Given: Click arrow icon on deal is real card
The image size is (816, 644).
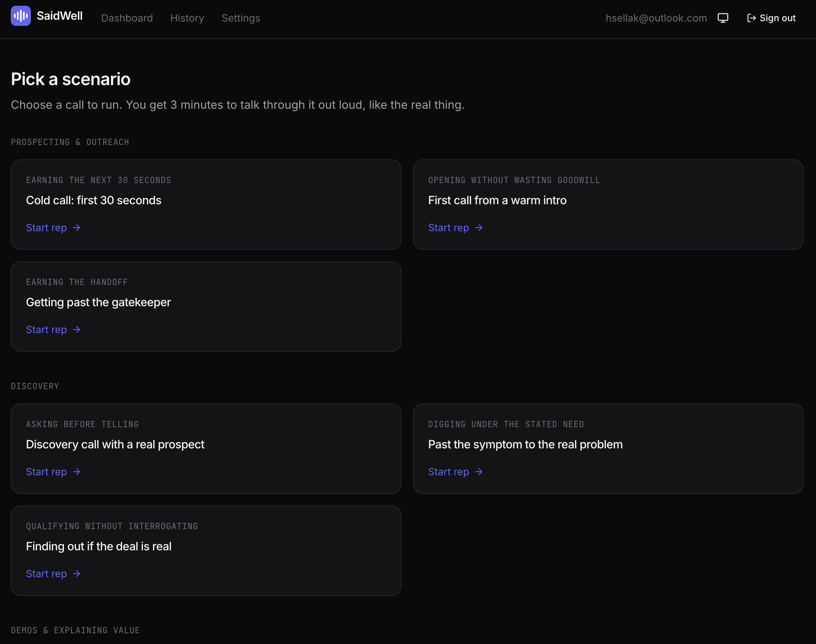Looking at the screenshot, I should coord(76,574).
